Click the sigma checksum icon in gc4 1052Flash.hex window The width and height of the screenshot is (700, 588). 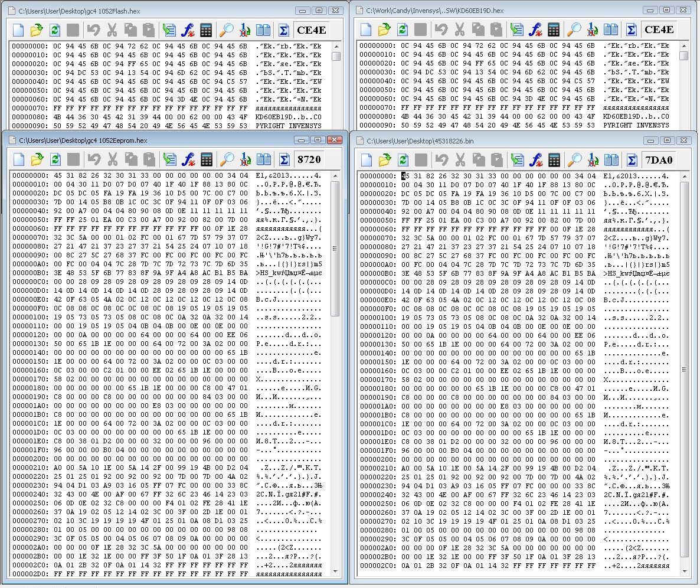[x=283, y=30]
